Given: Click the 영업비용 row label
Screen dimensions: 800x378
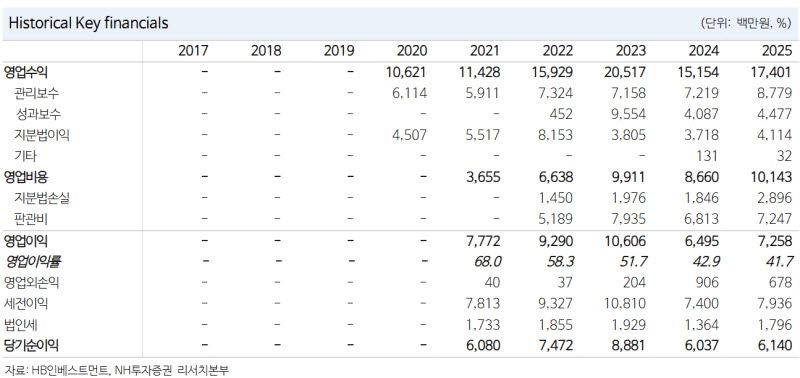Looking at the screenshot, I should click(x=26, y=177).
